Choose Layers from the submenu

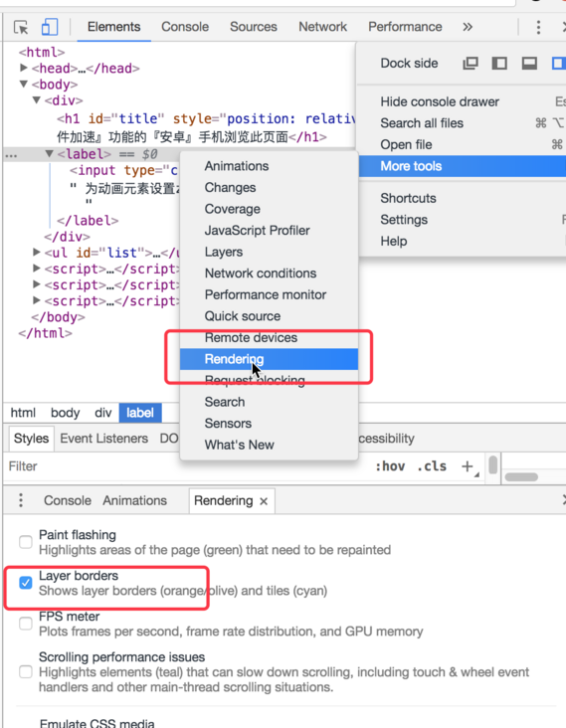[269, 252]
